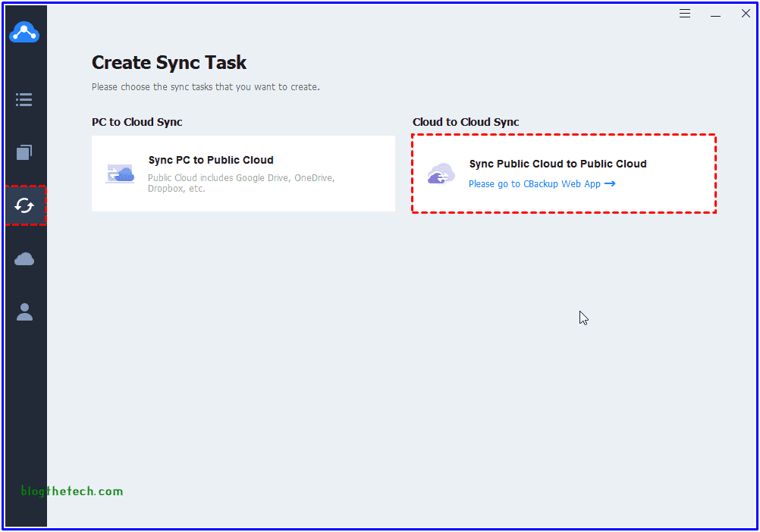
Task: Minimize the CBackup window
Action: click(x=715, y=14)
